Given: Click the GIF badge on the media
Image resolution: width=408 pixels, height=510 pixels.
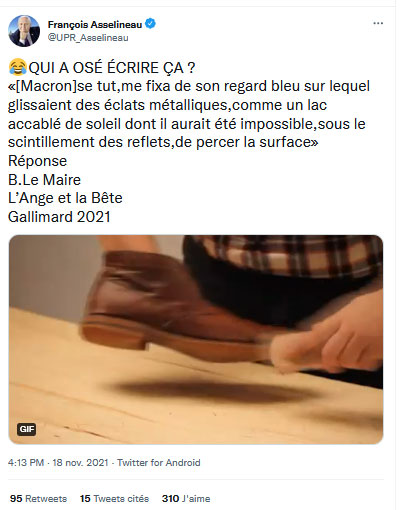Looking at the screenshot, I should point(27,429).
